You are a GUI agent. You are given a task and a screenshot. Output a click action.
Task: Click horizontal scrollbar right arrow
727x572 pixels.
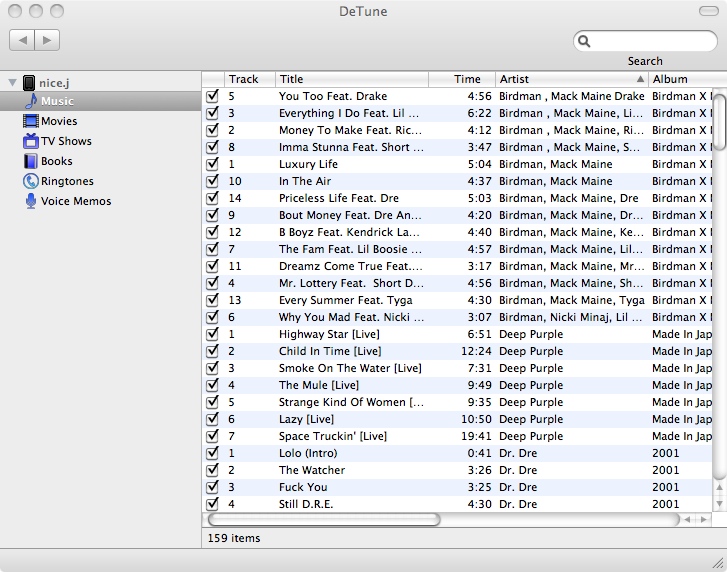click(704, 520)
